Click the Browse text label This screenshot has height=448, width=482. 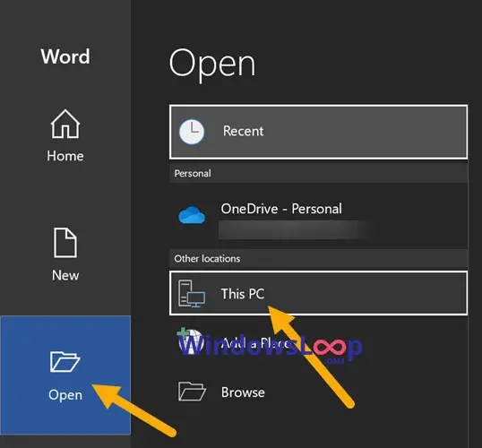tap(243, 392)
